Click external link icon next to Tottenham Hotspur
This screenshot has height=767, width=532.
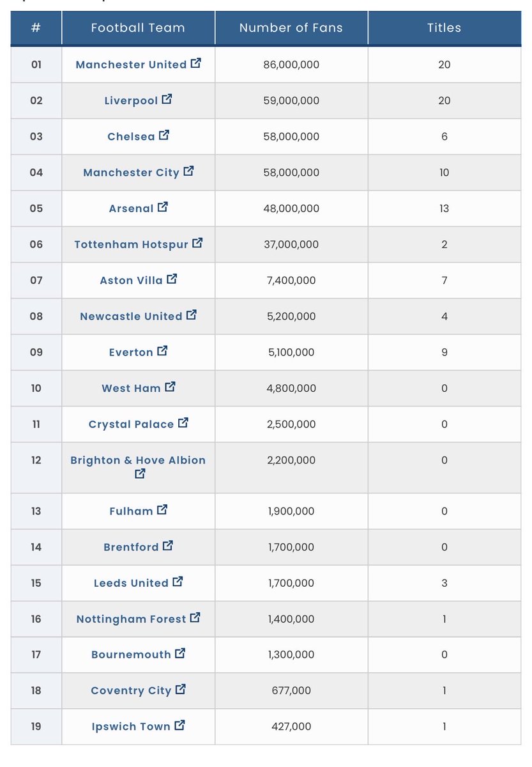(197, 243)
